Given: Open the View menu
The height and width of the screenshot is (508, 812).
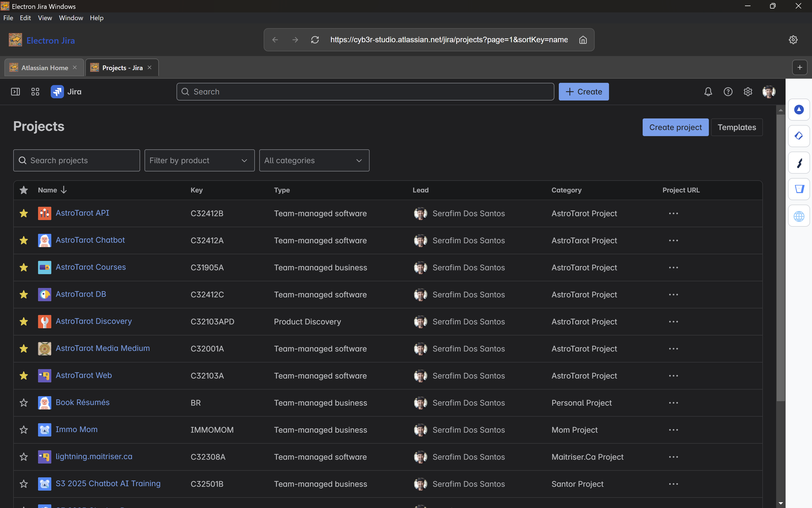Looking at the screenshot, I should (45, 18).
